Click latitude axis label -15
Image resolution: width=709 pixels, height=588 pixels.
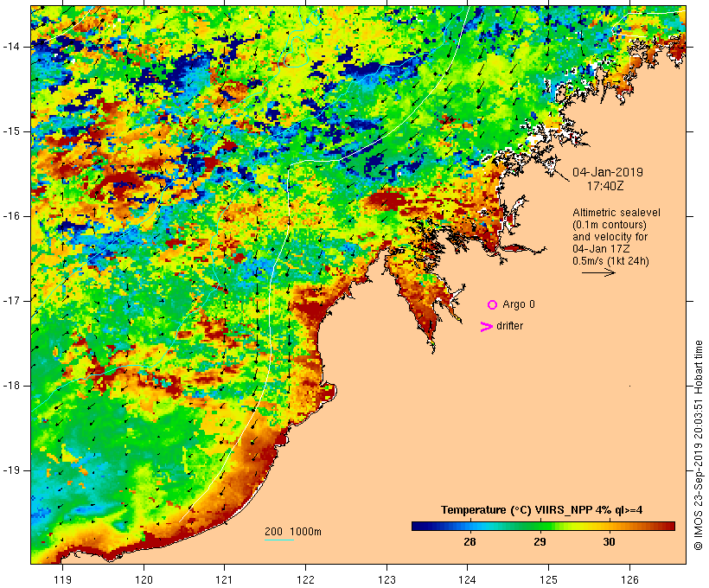(x=11, y=131)
